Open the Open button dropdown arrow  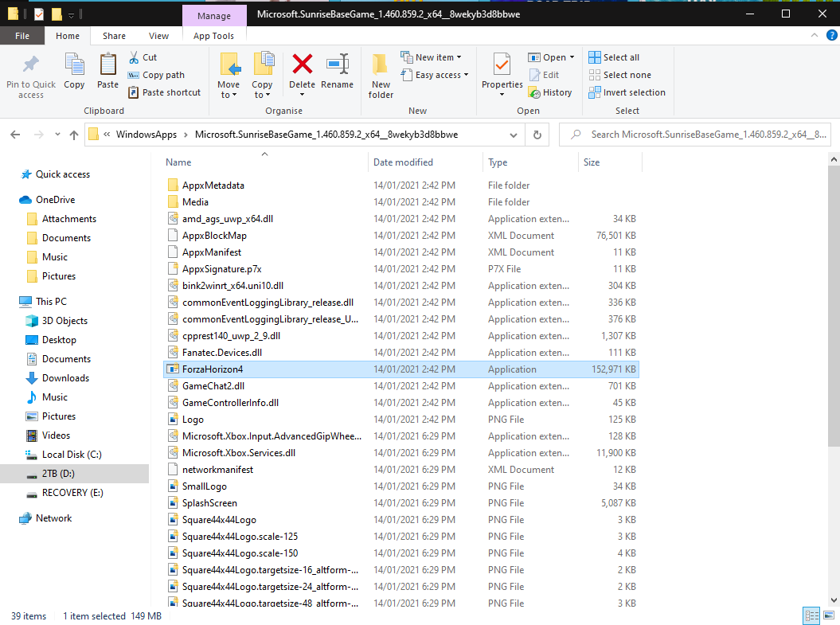point(572,57)
